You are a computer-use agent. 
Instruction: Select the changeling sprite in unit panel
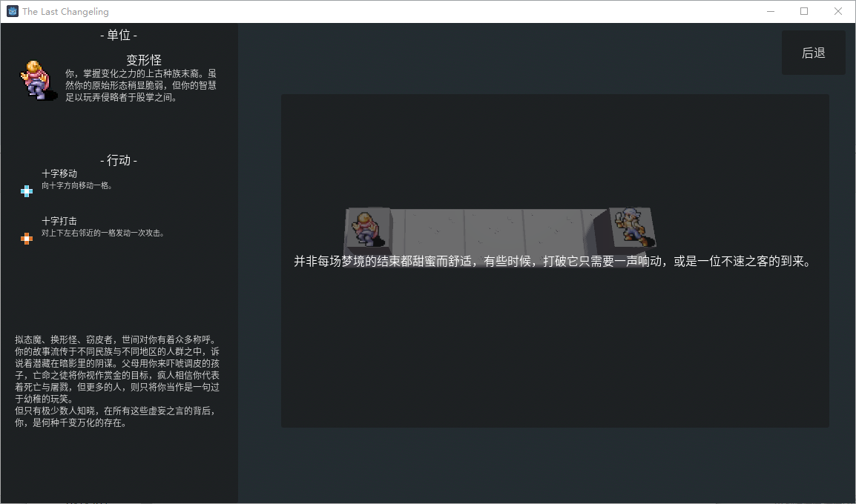(39, 81)
